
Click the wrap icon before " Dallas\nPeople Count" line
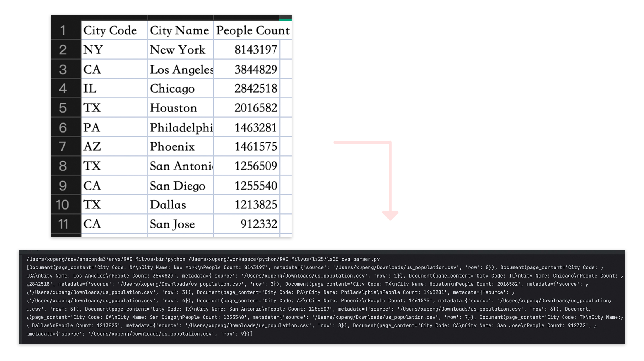click(x=28, y=326)
